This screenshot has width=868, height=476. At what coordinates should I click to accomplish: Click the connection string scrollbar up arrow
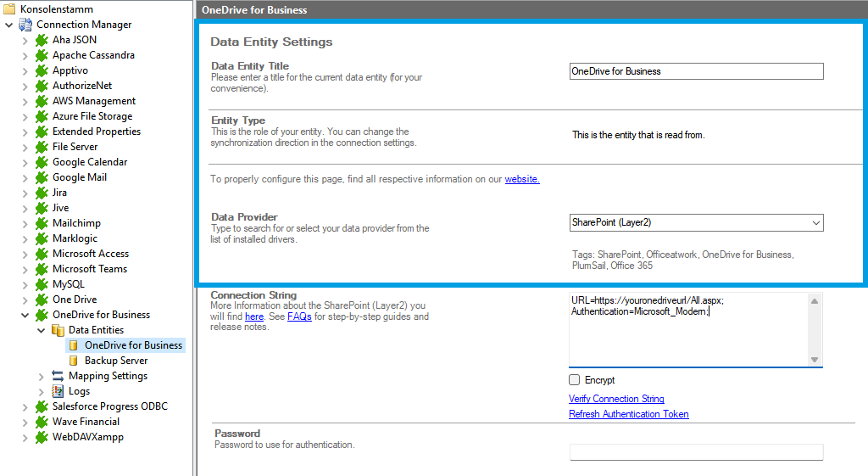tap(815, 301)
